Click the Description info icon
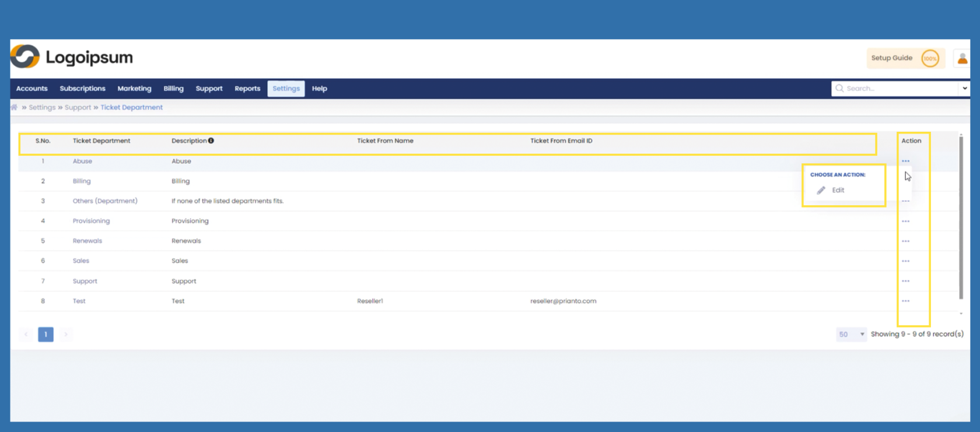This screenshot has width=980, height=432. [211, 141]
